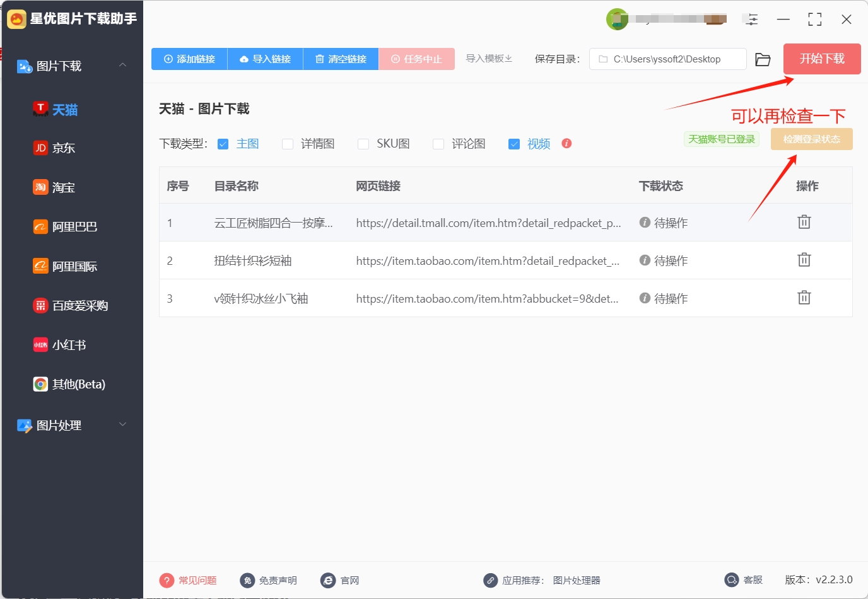The image size is (868, 599).
Task: Click the 天猫账号已登录 status tag
Action: (722, 139)
